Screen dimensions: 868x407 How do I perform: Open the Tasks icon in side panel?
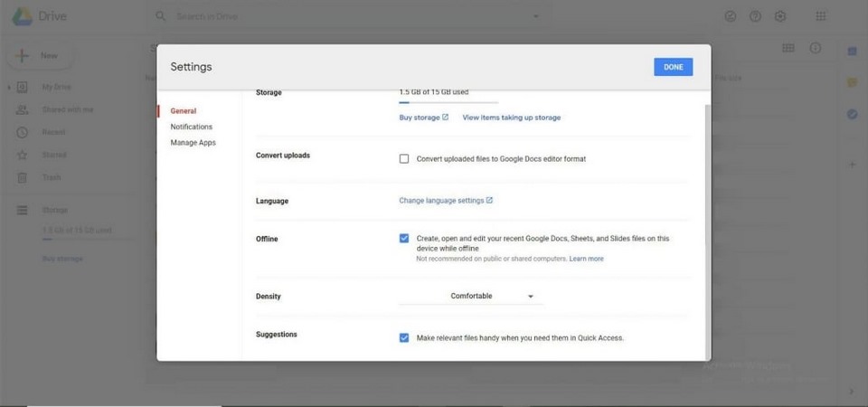point(852,114)
